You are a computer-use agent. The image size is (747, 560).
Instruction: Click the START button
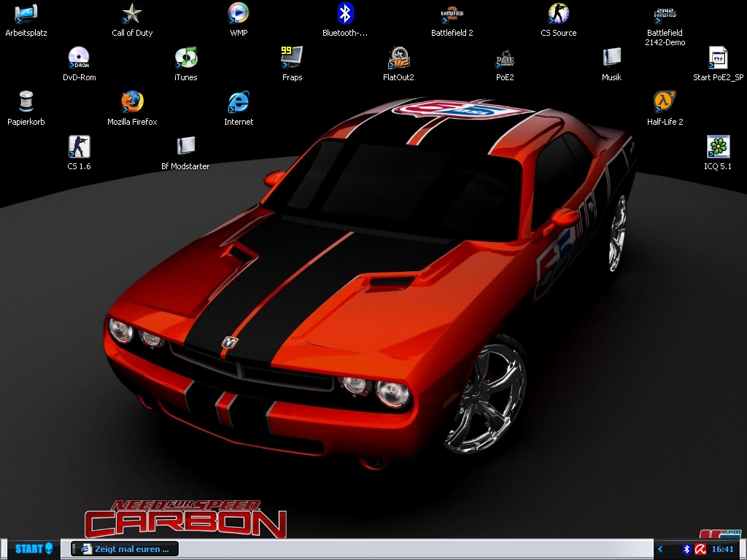coord(33,548)
